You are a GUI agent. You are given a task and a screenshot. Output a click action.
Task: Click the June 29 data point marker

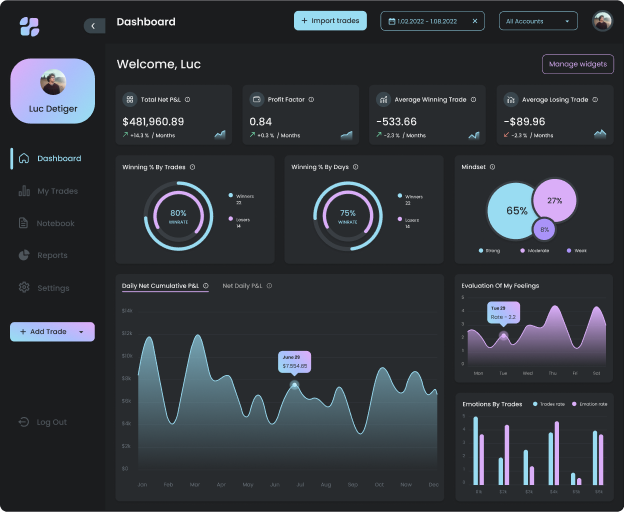[294, 385]
